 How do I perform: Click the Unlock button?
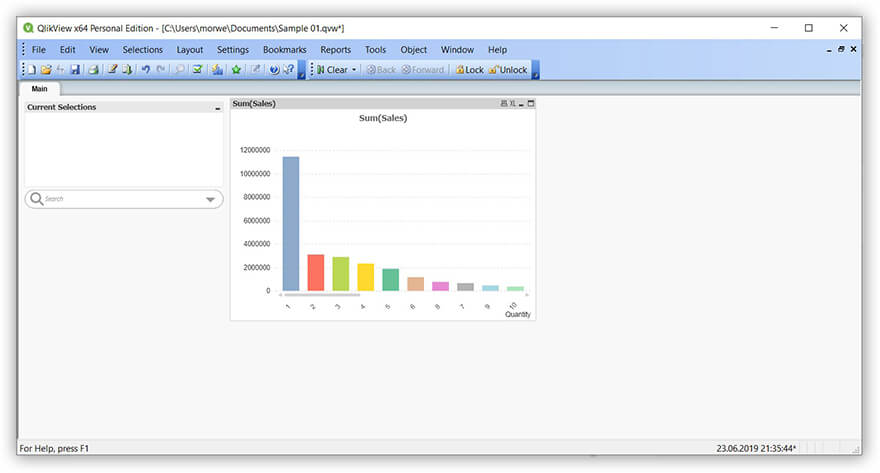(x=508, y=70)
